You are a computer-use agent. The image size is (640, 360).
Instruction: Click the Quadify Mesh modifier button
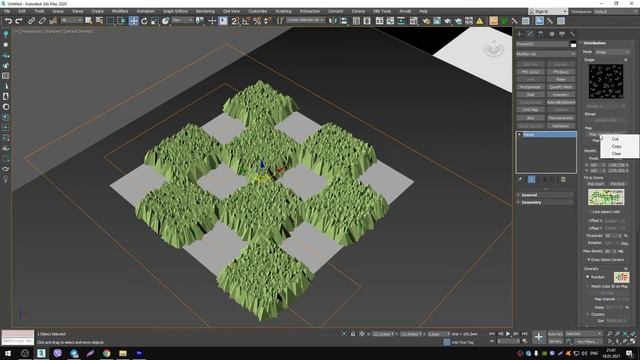(x=561, y=87)
